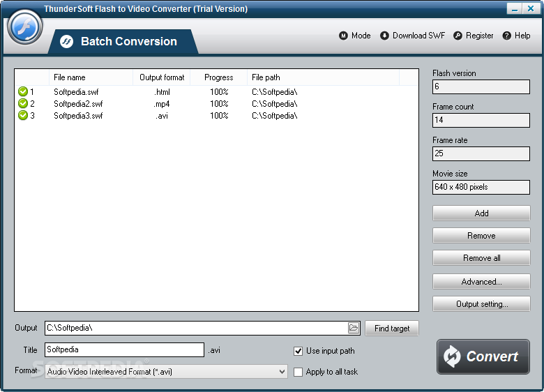Select the Batch Conversion tab
The width and height of the screenshot is (544, 392).
tap(123, 42)
